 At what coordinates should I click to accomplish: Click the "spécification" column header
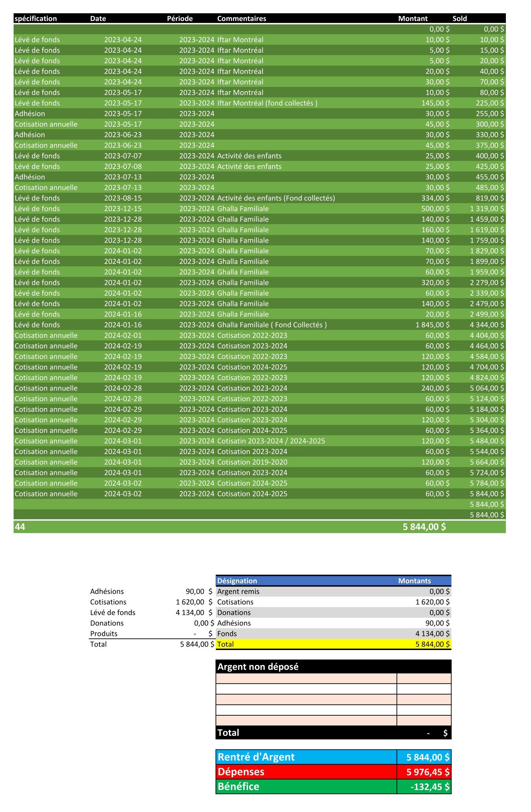36,19
